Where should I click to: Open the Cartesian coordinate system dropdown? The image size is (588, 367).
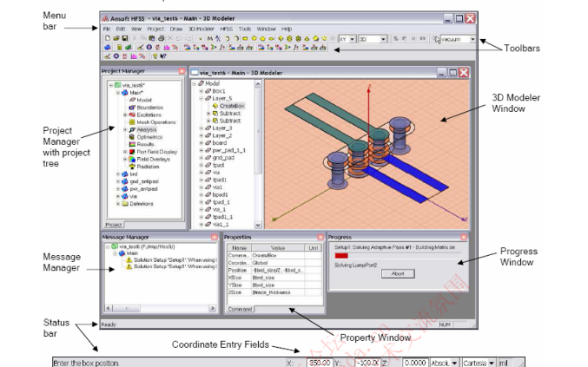click(x=492, y=363)
